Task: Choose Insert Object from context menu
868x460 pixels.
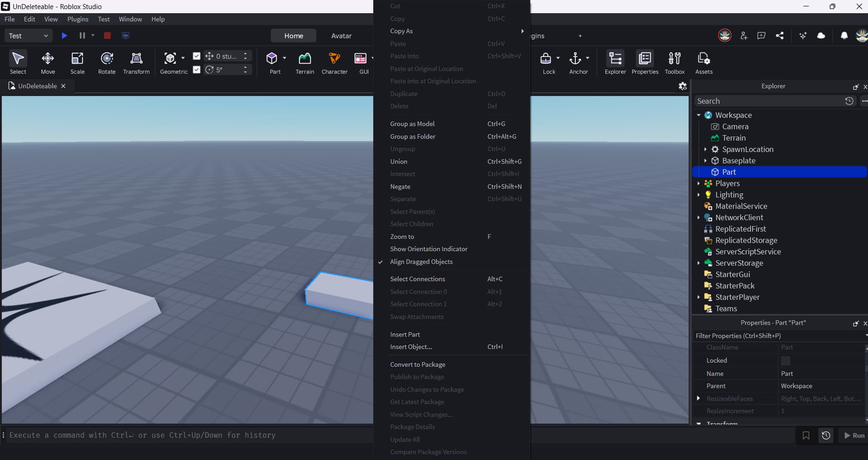Action: click(411, 347)
